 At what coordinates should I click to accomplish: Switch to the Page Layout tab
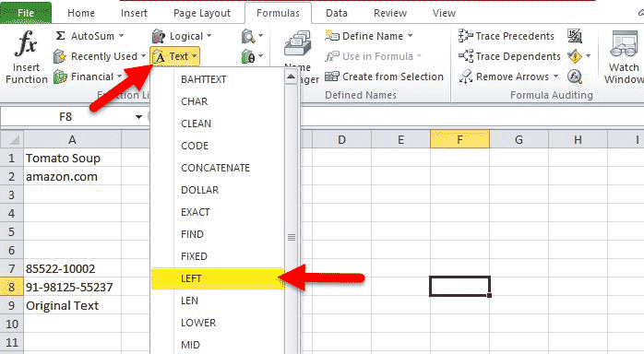coord(202,13)
